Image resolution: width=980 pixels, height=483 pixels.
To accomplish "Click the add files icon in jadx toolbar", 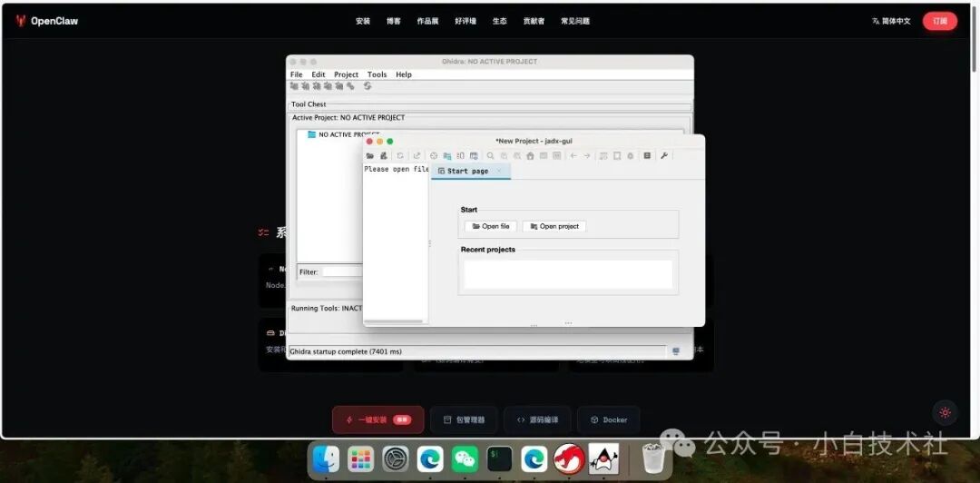I will tap(384, 156).
